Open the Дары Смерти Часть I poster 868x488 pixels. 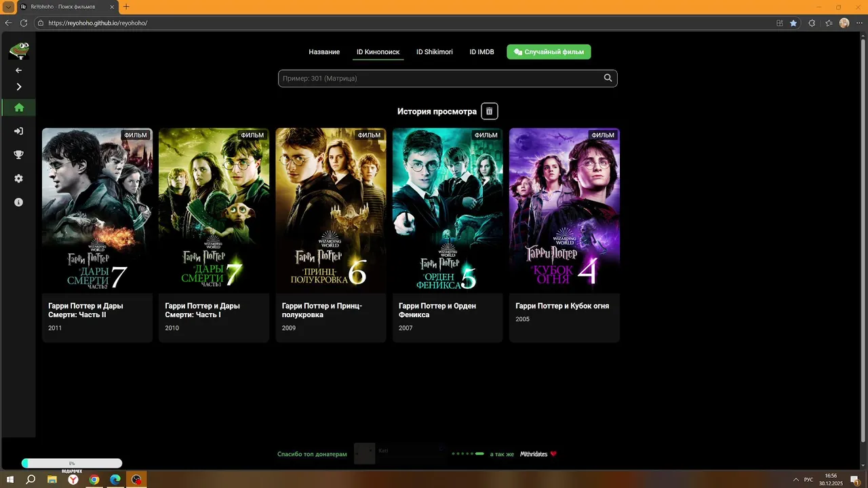(214, 210)
